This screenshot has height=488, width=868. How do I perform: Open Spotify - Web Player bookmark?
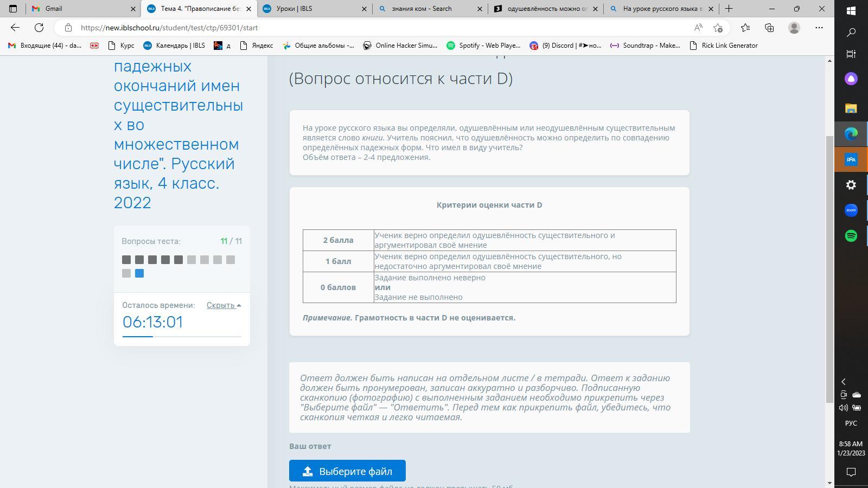pos(483,46)
